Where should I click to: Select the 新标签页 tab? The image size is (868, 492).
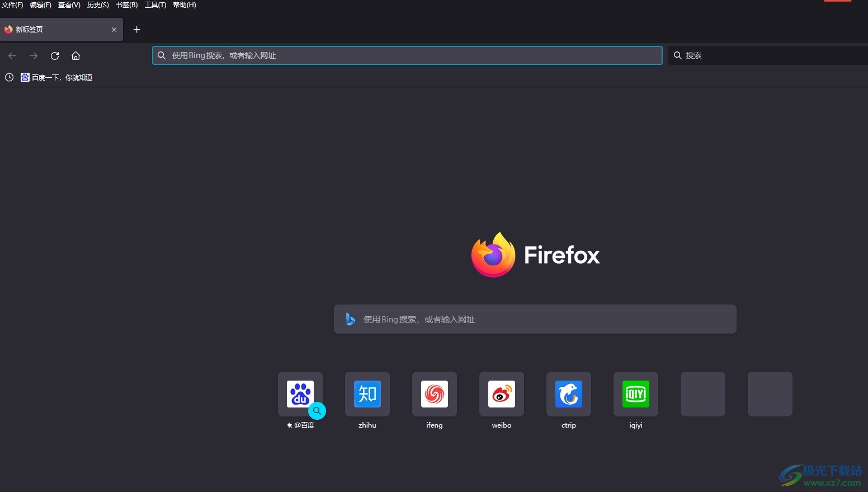click(62, 29)
